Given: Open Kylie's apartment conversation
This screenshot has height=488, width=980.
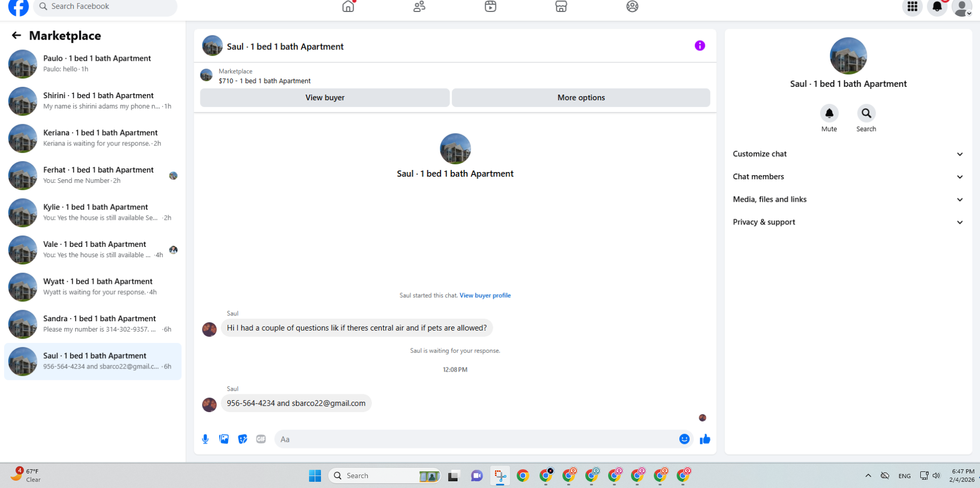Looking at the screenshot, I should (93, 212).
